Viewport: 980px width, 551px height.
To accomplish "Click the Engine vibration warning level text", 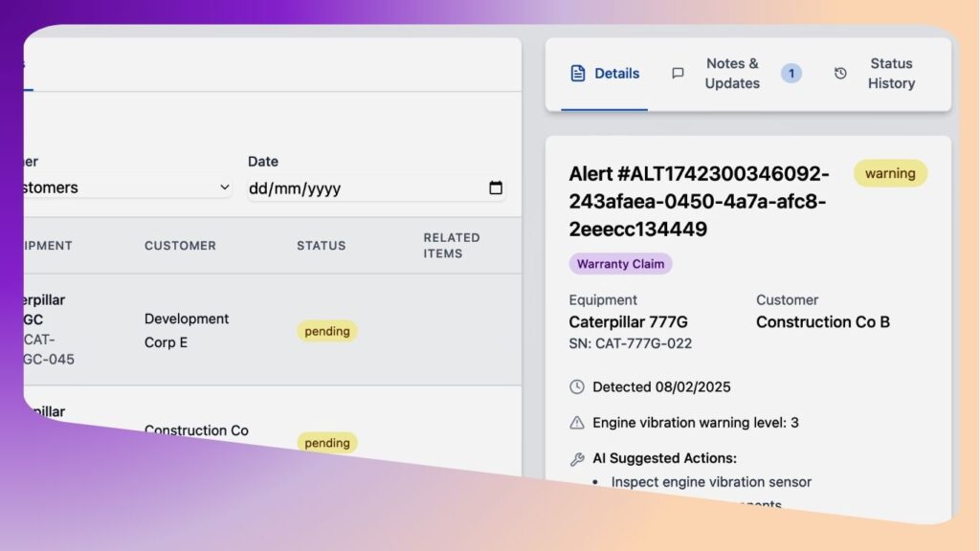I will pos(696,423).
